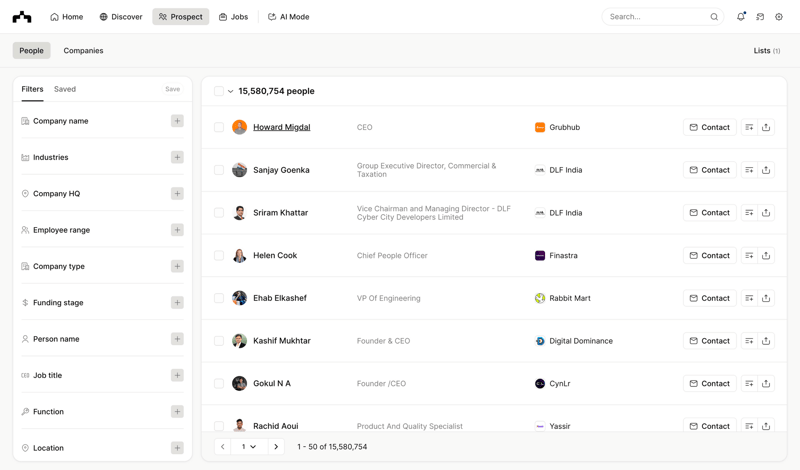The width and height of the screenshot is (800, 470).
Task: Go to the Home tab
Action: (66, 17)
